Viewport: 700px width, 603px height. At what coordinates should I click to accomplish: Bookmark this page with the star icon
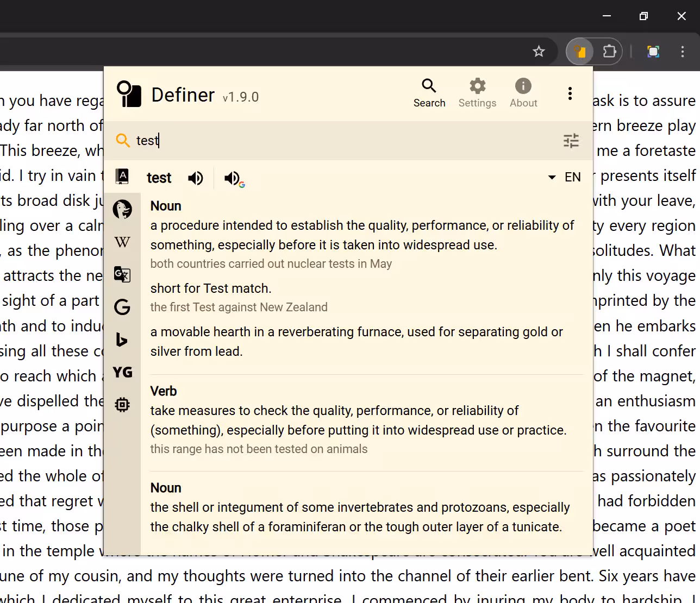(539, 52)
